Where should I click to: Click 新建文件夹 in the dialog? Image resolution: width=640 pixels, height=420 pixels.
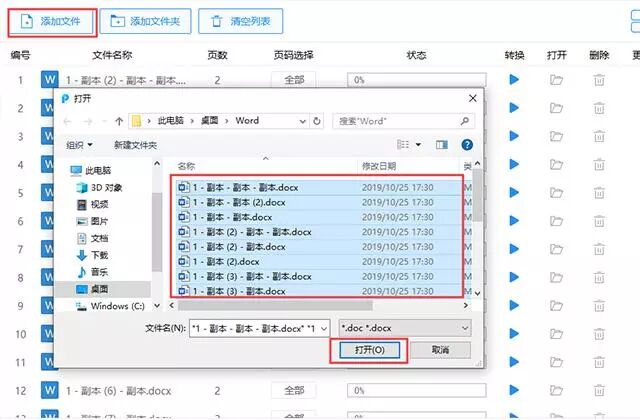[x=135, y=145]
